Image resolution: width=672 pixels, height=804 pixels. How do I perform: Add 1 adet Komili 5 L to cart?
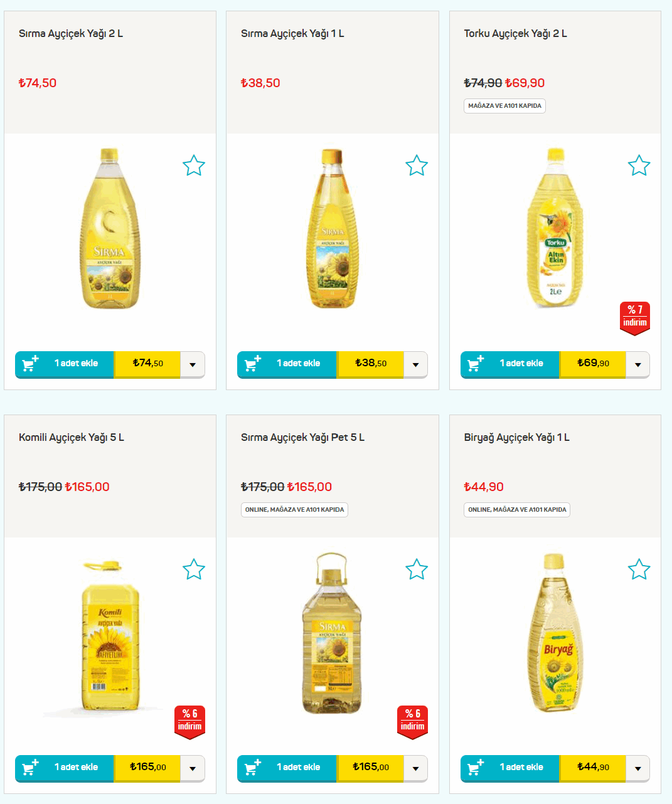65,768
